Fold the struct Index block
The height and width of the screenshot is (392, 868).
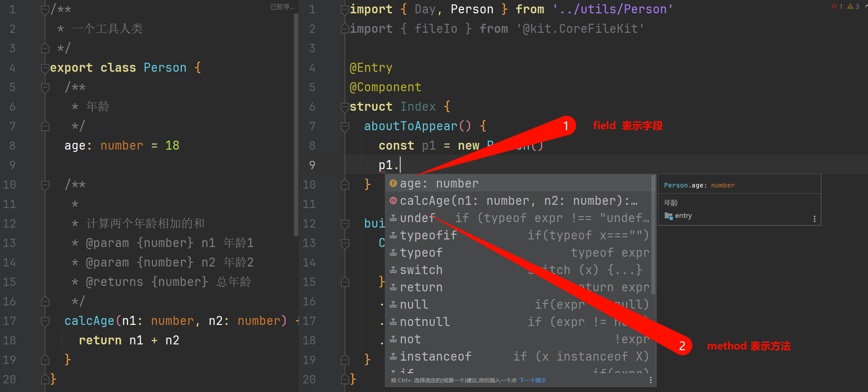(345, 107)
